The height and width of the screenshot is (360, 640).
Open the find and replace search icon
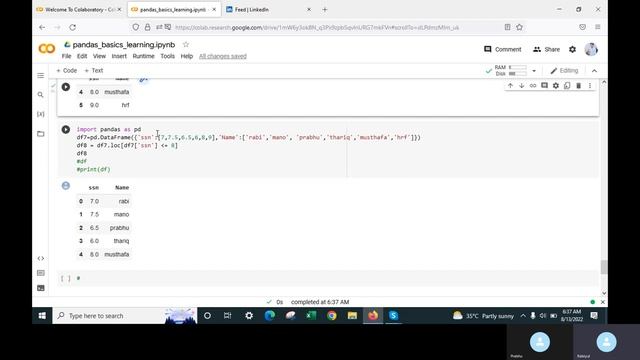coord(40,95)
